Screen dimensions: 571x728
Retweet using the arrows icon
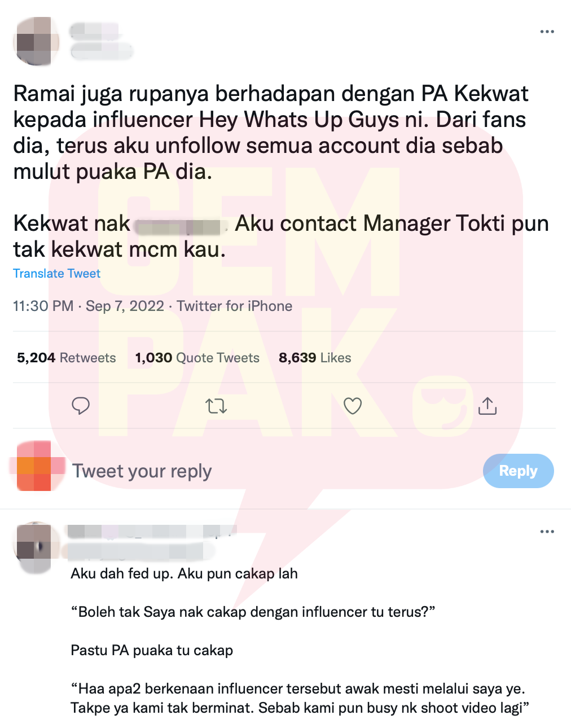[216, 406]
